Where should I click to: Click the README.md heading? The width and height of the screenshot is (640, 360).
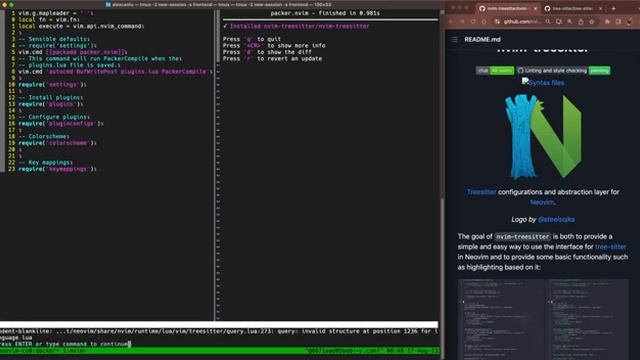pyautogui.click(x=482, y=40)
